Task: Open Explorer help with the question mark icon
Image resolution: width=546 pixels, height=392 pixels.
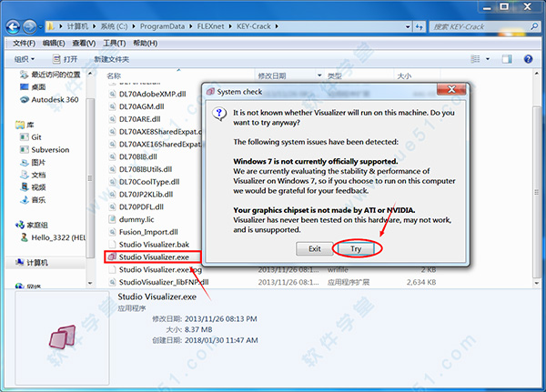Action: tap(528, 59)
